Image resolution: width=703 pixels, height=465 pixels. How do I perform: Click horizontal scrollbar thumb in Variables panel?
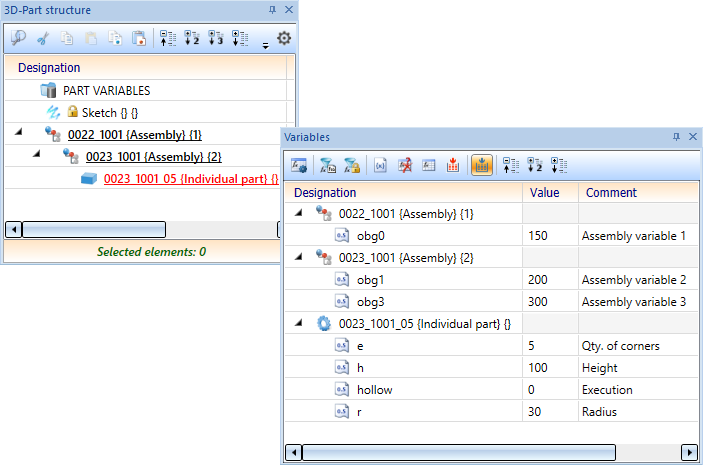pyautogui.click(x=459, y=452)
